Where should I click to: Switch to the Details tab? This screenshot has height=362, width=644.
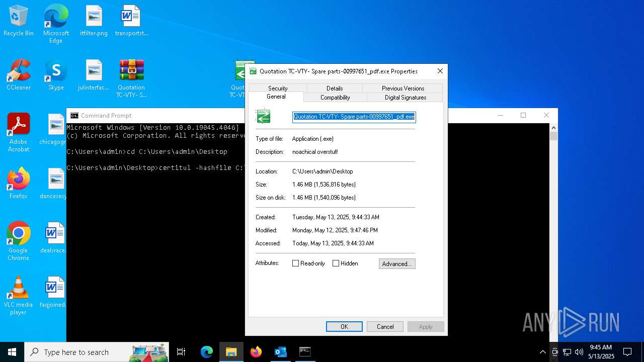point(335,88)
